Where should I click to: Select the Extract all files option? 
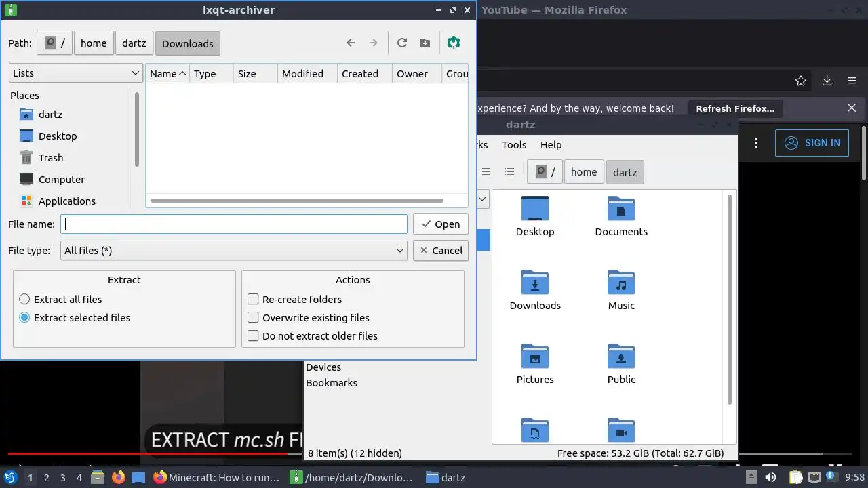click(x=61, y=299)
